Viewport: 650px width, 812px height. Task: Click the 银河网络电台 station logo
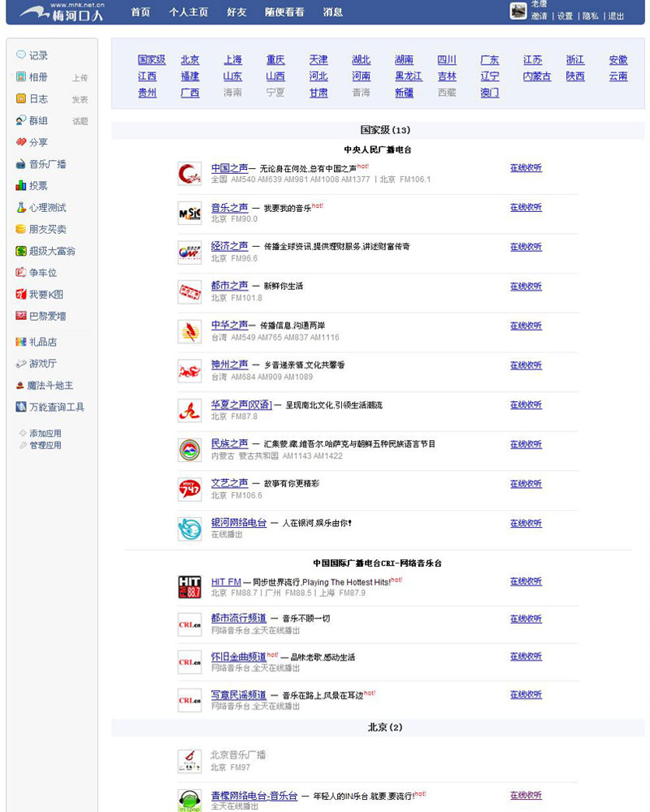(x=189, y=529)
